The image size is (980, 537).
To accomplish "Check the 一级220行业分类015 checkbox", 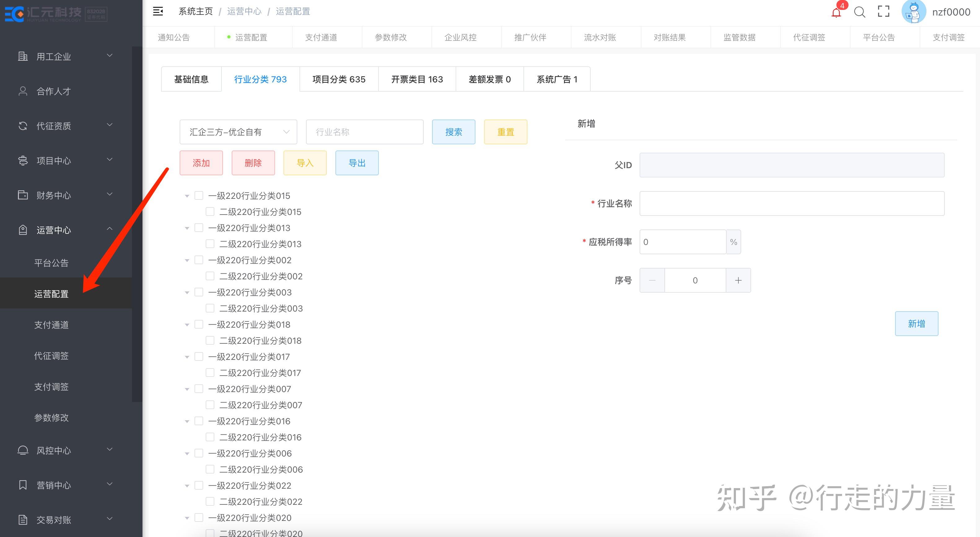I will (x=199, y=195).
